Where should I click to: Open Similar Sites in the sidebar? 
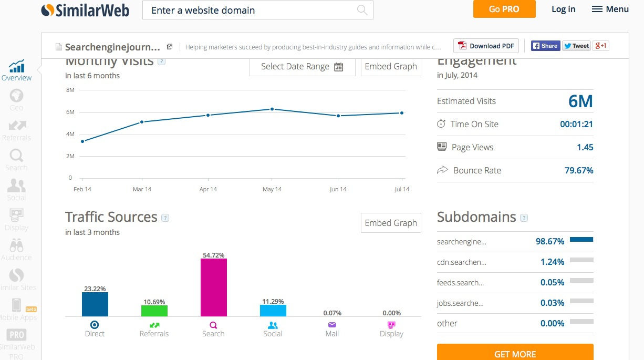[x=16, y=280]
